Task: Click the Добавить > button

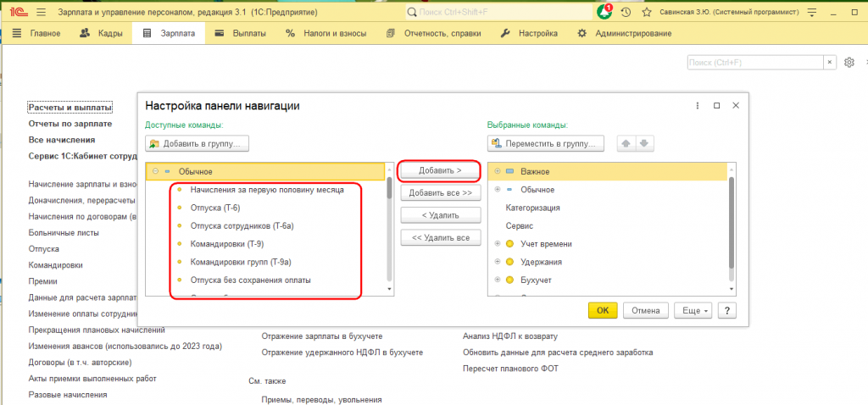Action: coord(440,171)
